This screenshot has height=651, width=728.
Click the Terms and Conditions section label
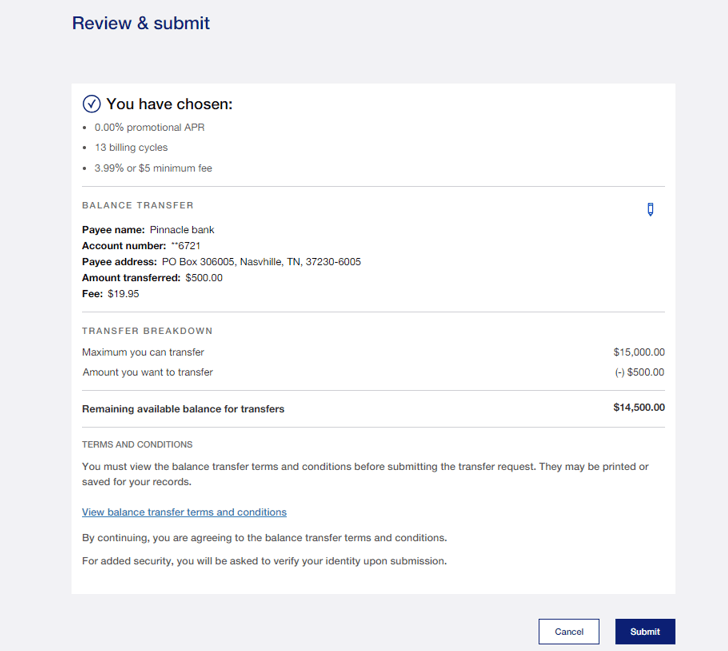[x=137, y=444]
